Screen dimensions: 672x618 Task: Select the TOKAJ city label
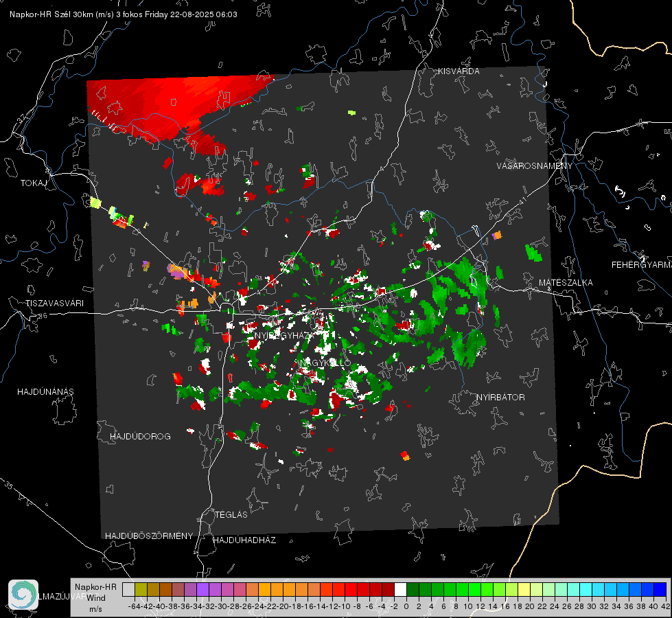click(x=34, y=183)
